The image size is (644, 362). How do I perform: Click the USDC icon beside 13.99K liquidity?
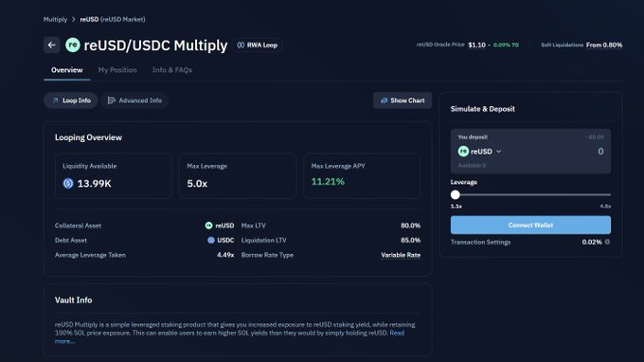point(68,183)
